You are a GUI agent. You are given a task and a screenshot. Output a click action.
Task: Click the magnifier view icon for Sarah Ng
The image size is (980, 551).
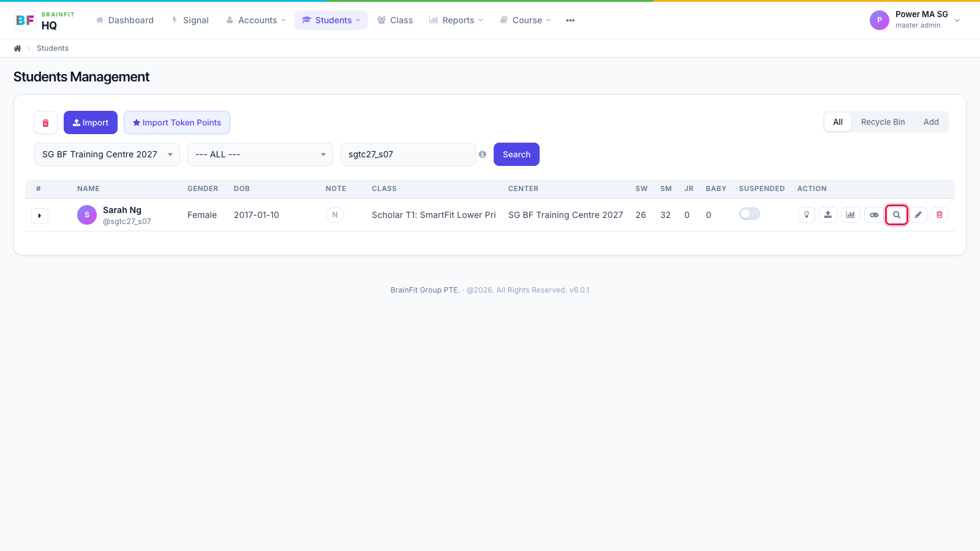(x=897, y=215)
